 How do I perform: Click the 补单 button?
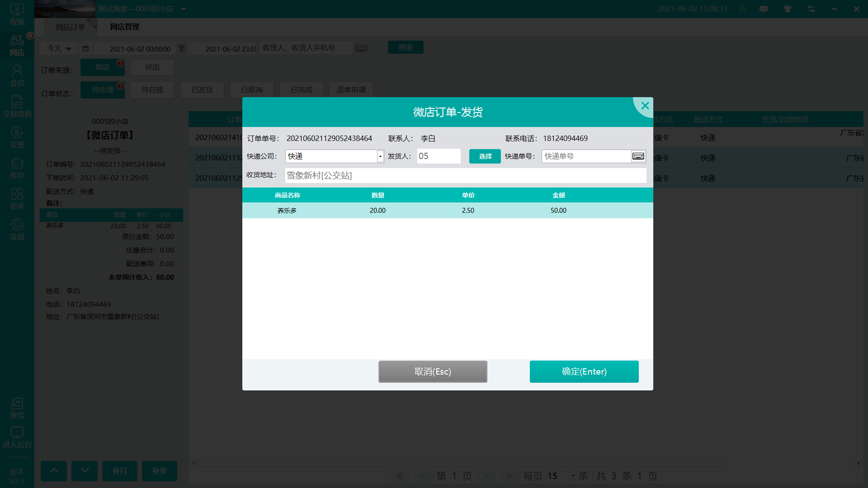160,471
